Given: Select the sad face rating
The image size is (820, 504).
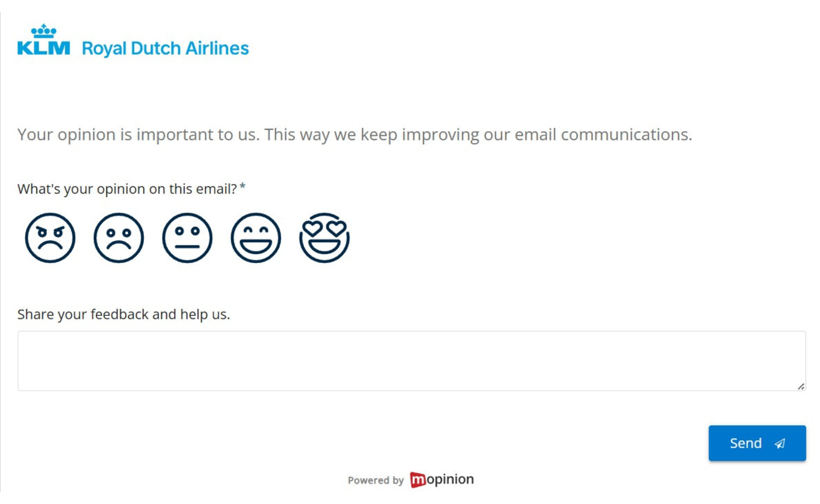Looking at the screenshot, I should 119,238.
